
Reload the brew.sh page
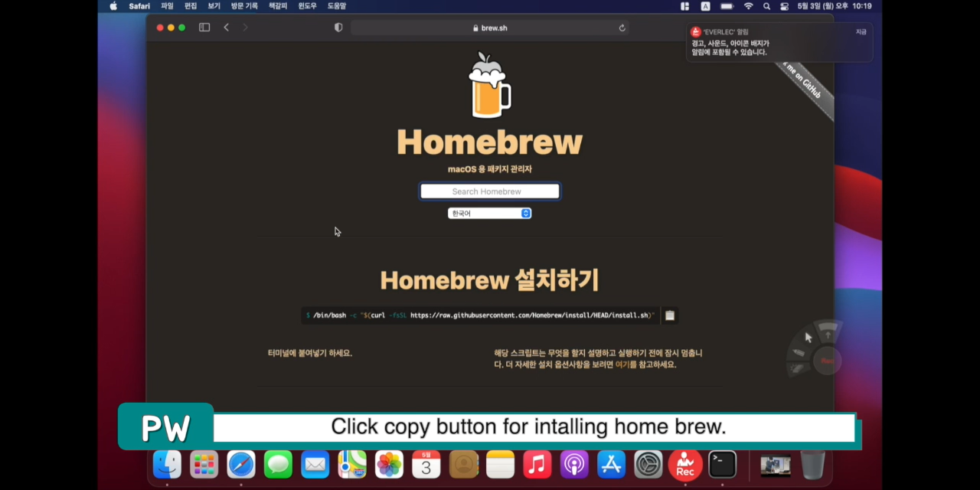622,28
